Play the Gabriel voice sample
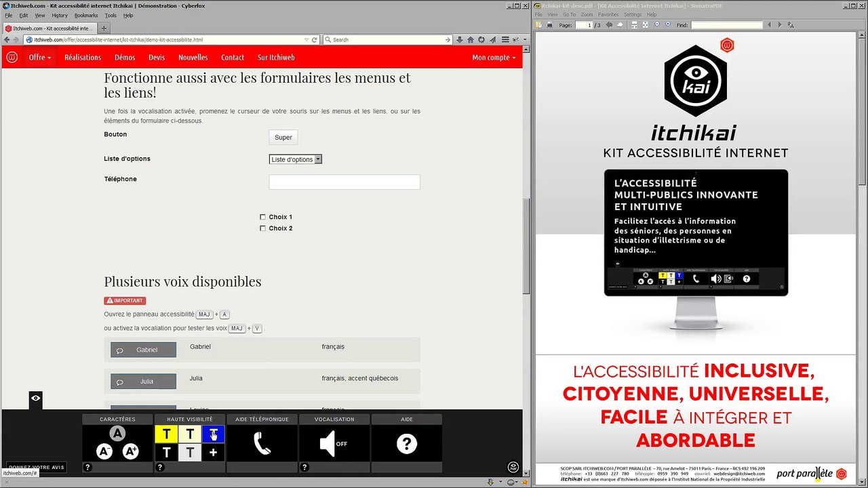Screen dimensions: 868x488 pyautogui.click(x=143, y=350)
